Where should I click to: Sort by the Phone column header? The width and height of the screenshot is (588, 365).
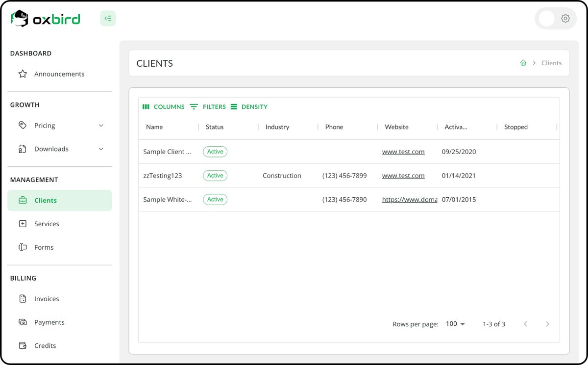click(x=334, y=127)
